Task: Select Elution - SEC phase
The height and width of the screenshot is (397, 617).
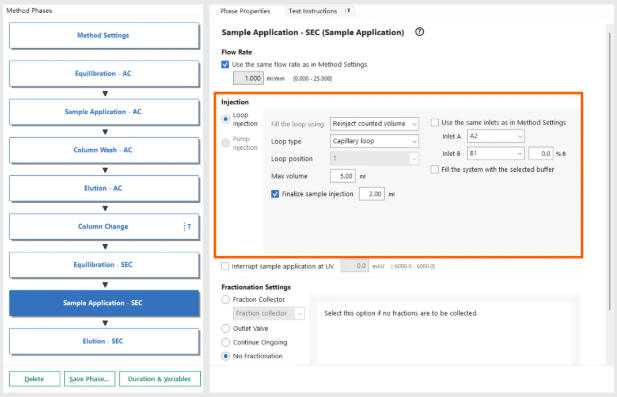Action: (x=104, y=341)
